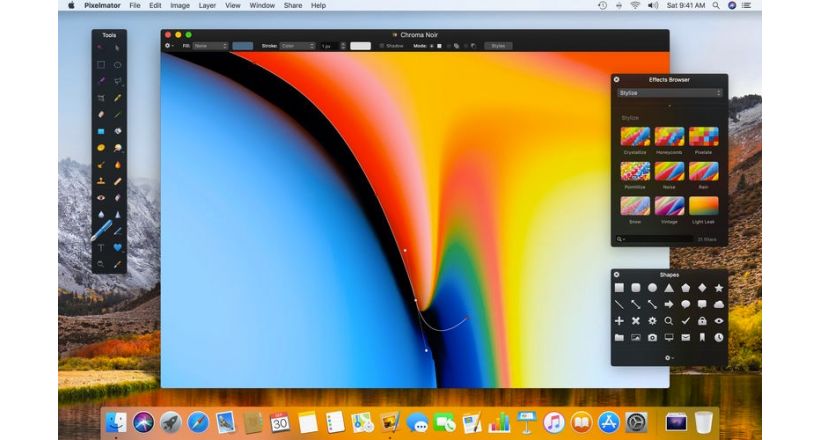Image resolution: width=820 pixels, height=440 pixels.
Task: Select the Crop tool
Action: pos(101,98)
